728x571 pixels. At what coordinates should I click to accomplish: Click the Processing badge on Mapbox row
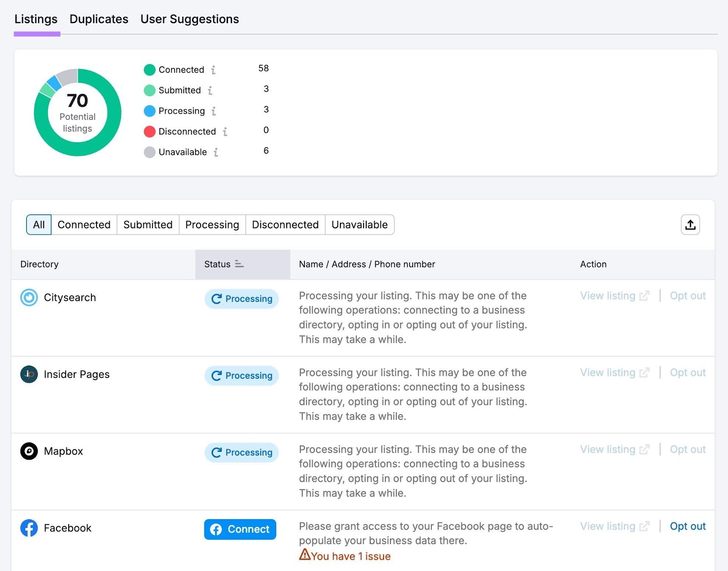click(x=241, y=452)
